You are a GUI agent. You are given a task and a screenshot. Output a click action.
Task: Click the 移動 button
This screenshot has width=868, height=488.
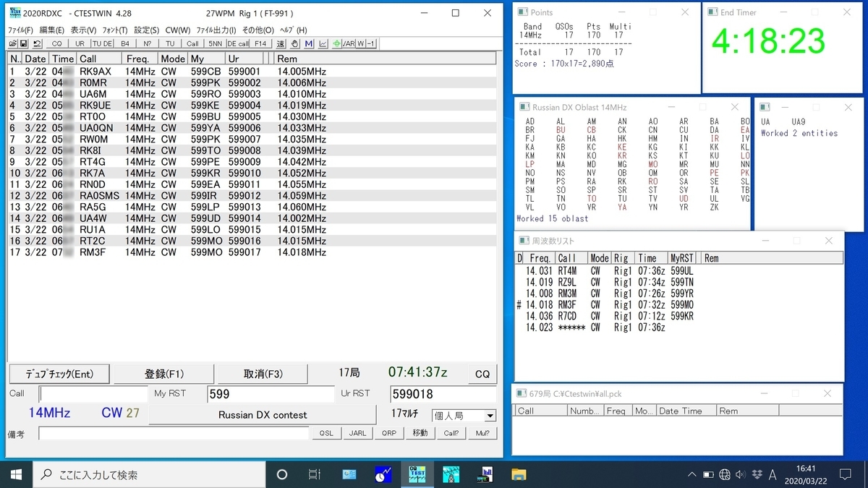coord(420,433)
